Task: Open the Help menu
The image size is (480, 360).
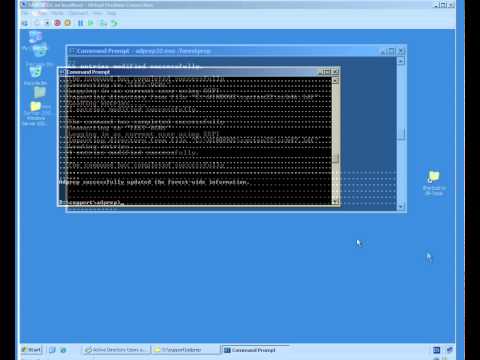Action: [111, 13]
